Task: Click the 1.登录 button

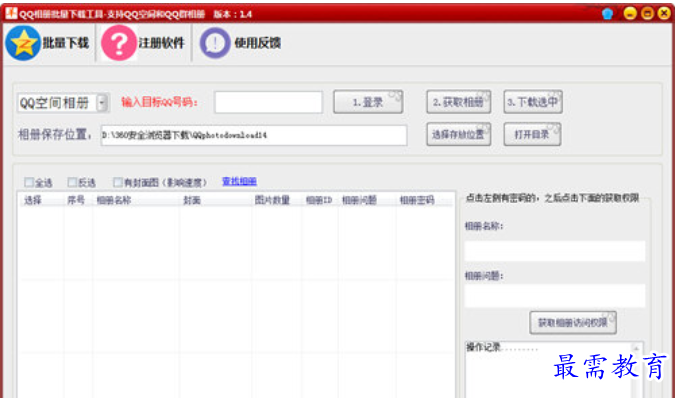Action: point(368,102)
